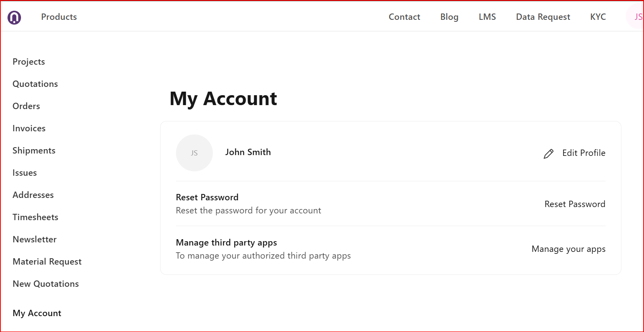Viewport: 644px width, 332px height.
Task: Go to the Contact page
Action: pos(404,17)
